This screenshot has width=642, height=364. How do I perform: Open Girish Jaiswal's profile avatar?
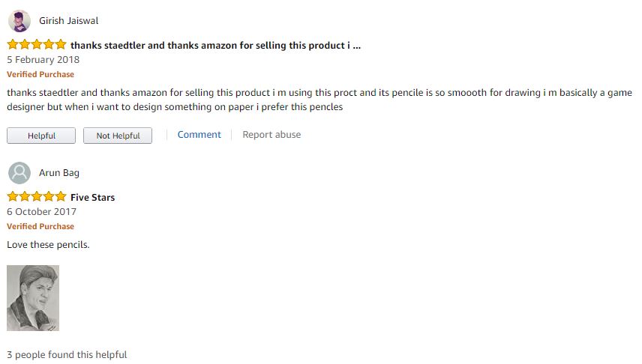click(19, 21)
